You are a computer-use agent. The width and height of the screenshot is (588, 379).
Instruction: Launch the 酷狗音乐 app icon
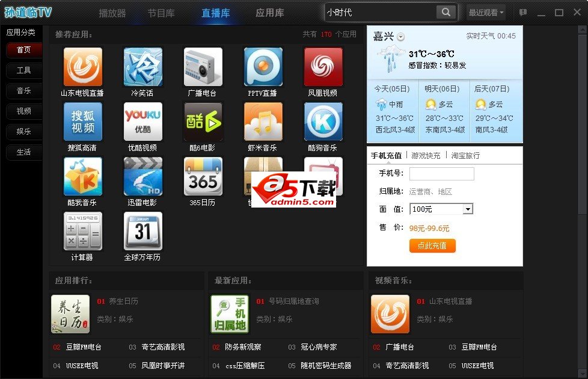point(323,122)
